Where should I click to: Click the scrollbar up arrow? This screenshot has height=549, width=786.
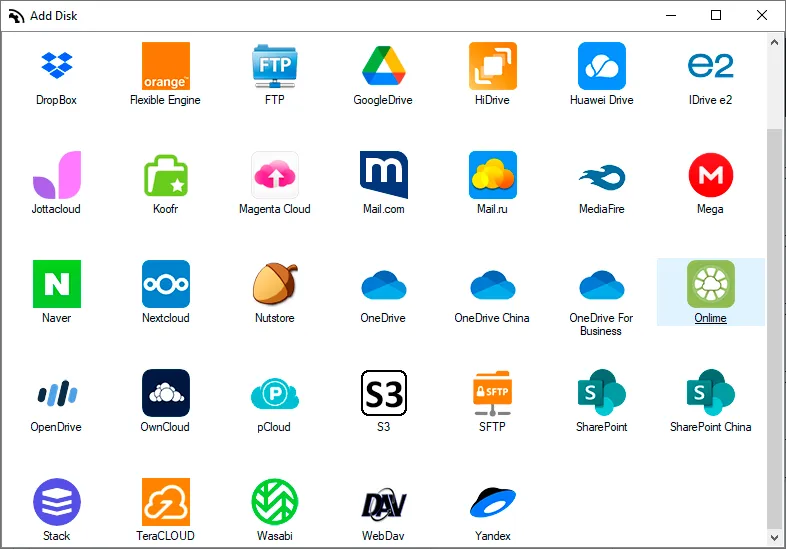click(x=774, y=43)
